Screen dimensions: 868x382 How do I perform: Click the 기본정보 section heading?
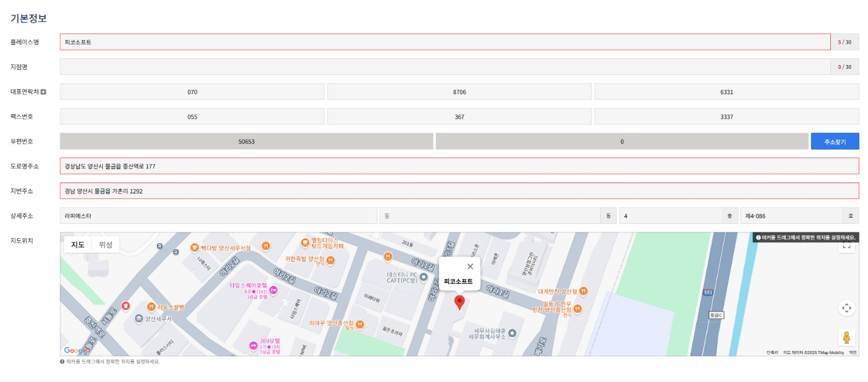tap(29, 18)
